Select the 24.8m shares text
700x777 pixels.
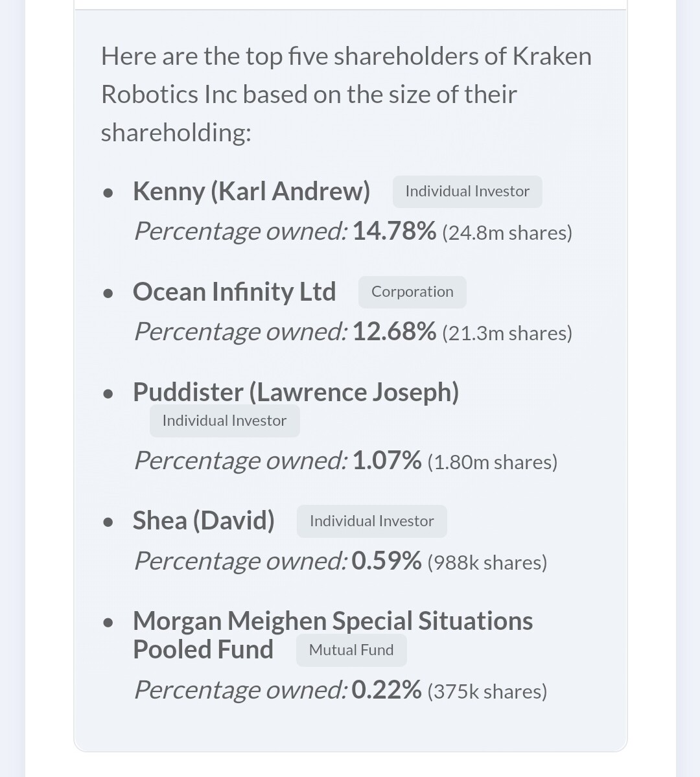507,233
